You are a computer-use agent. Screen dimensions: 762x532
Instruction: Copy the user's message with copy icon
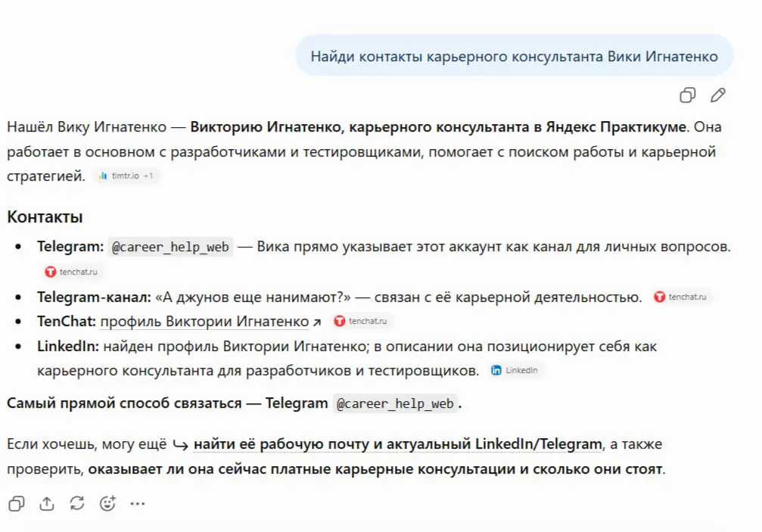pyautogui.click(x=687, y=95)
